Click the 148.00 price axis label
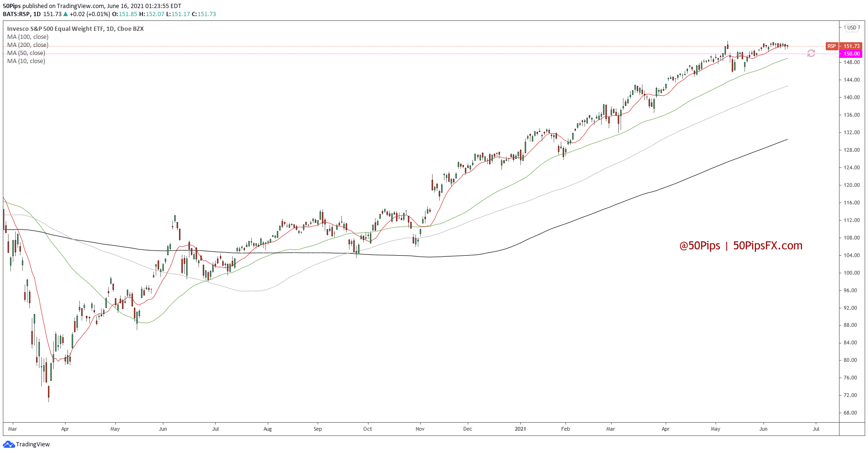 [852, 62]
